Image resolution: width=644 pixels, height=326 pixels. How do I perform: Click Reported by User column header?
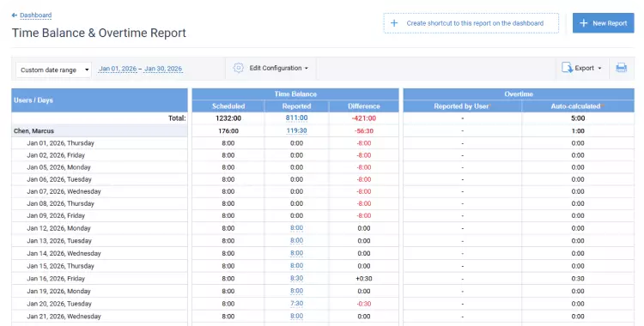(x=463, y=106)
